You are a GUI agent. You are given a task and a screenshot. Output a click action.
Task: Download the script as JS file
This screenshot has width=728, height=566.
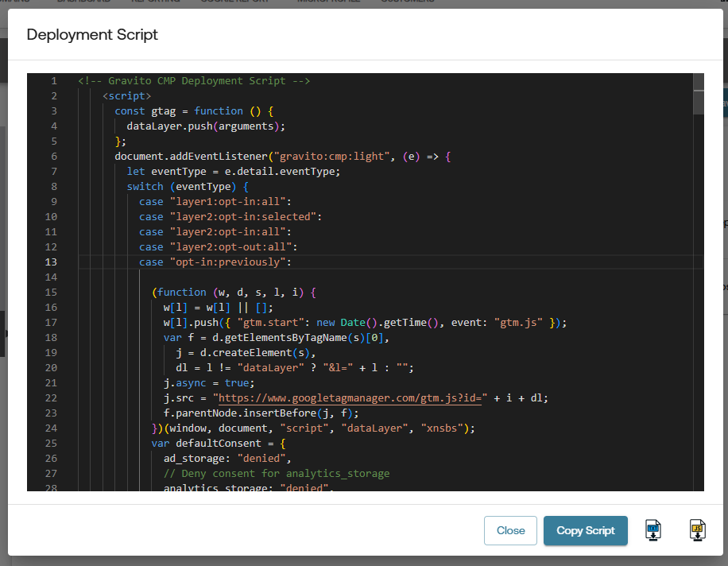pyautogui.click(x=697, y=530)
